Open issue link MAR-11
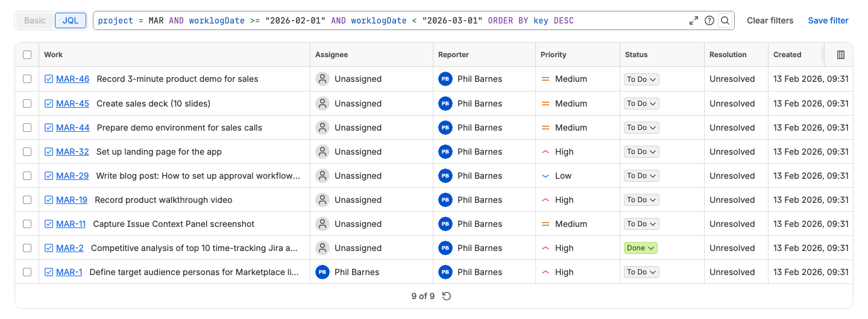Viewport: 868px width, 319px height. (x=71, y=224)
